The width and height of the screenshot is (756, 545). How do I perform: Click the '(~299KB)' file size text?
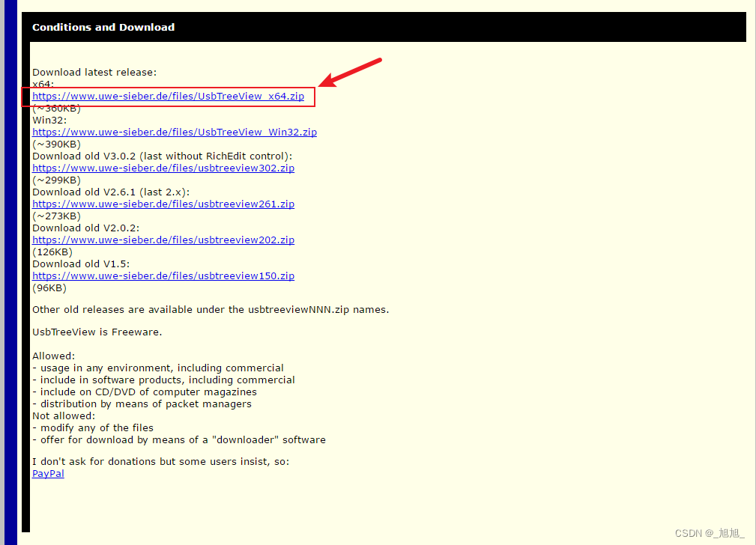pyautogui.click(x=56, y=180)
